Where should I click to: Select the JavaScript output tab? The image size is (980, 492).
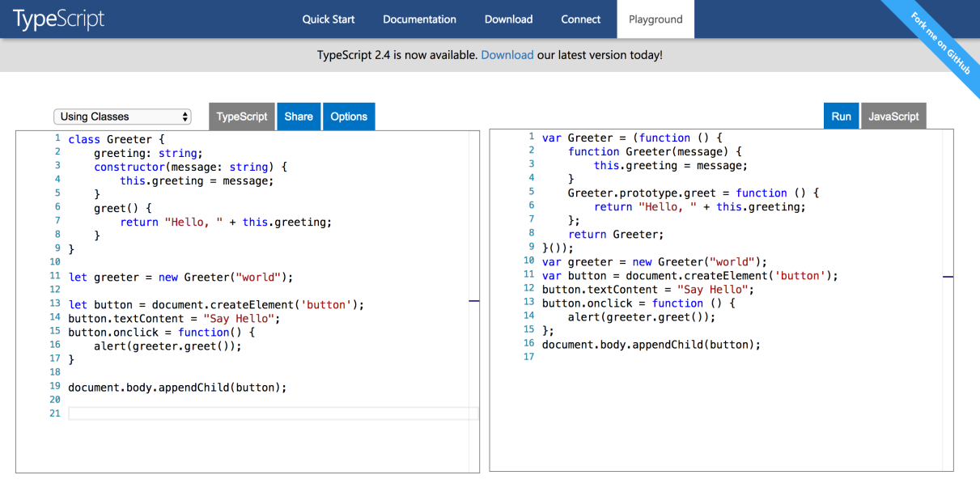pos(893,117)
